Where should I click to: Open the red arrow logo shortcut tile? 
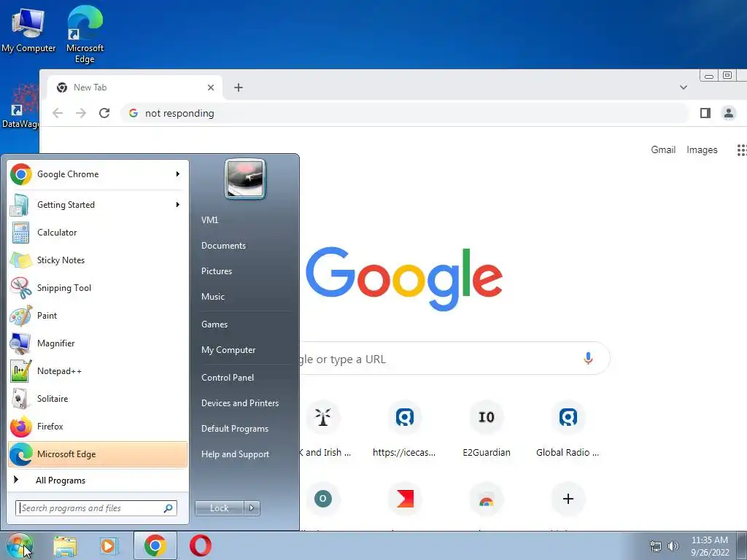[404, 499]
